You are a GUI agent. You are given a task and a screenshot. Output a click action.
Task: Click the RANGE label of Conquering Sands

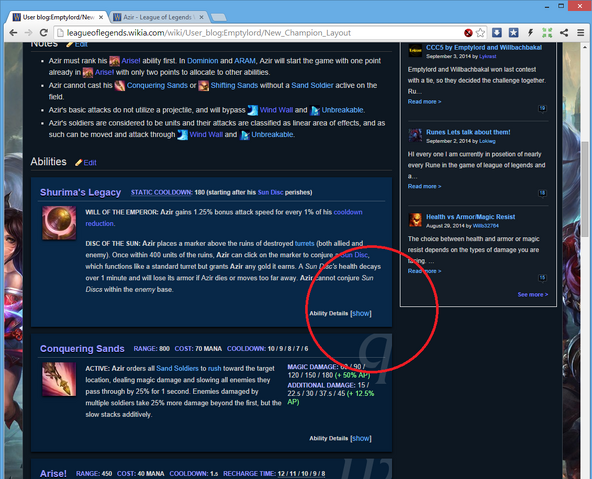click(x=145, y=349)
